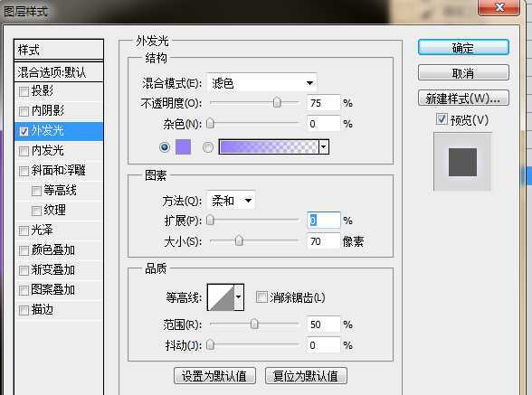Confirm with the 确定 button

coord(463,48)
